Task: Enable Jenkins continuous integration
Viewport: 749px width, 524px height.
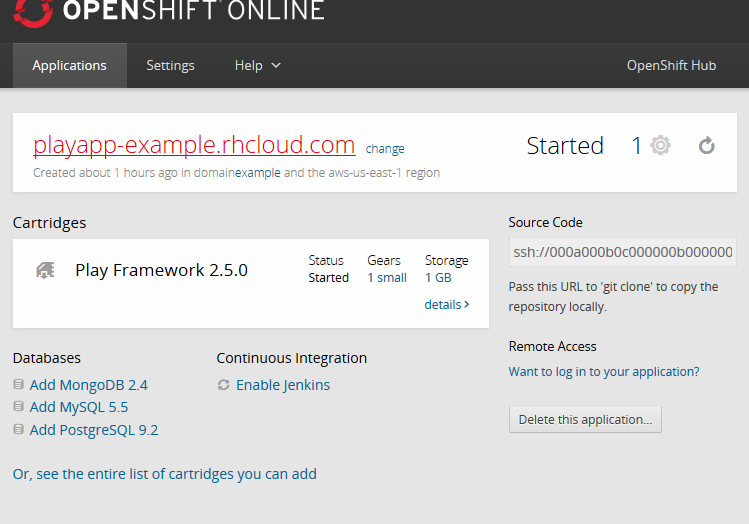Action: point(283,385)
